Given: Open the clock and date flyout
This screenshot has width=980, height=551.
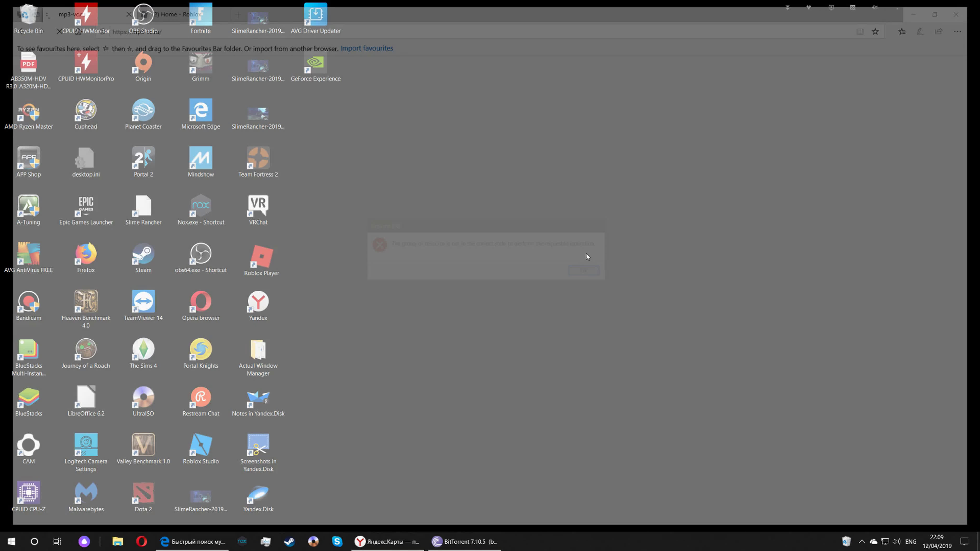Looking at the screenshot, I should click(937, 541).
